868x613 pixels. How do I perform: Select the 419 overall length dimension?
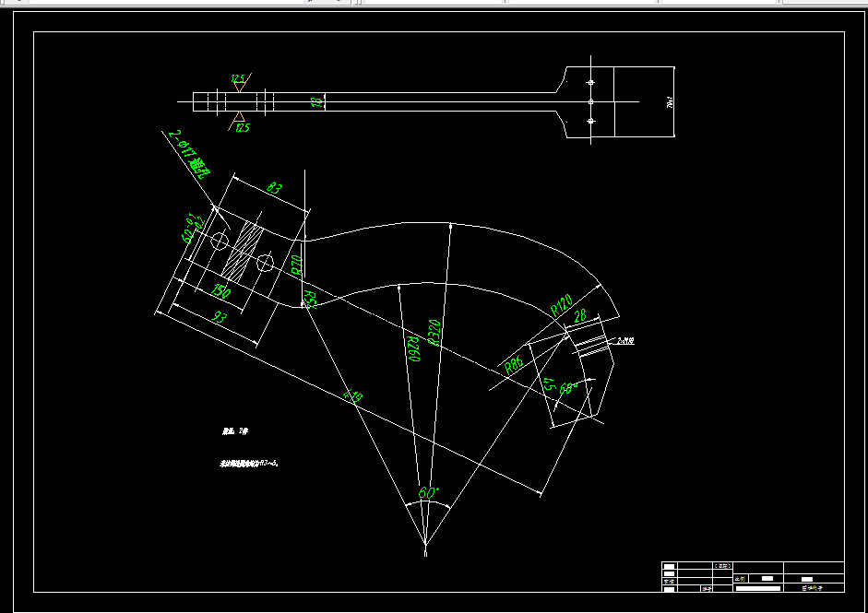[x=353, y=396]
